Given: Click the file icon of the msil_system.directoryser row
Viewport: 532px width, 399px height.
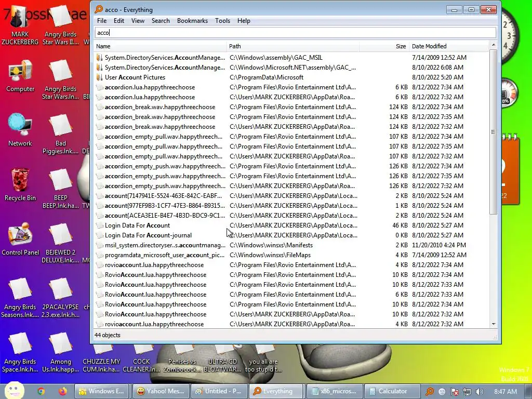Looking at the screenshot, I should [x=99, y=245].
